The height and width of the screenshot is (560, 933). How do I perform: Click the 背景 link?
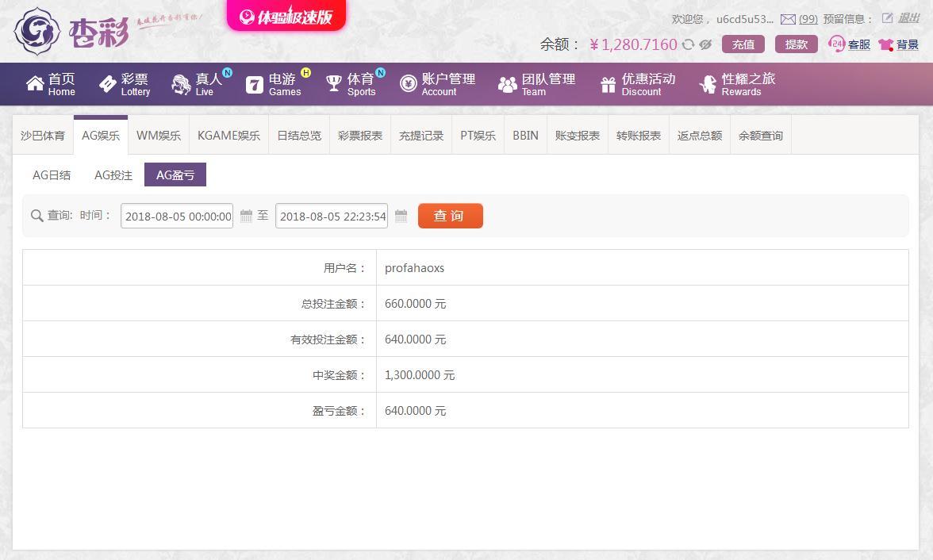pyautogui.click(x=908, y=44)
